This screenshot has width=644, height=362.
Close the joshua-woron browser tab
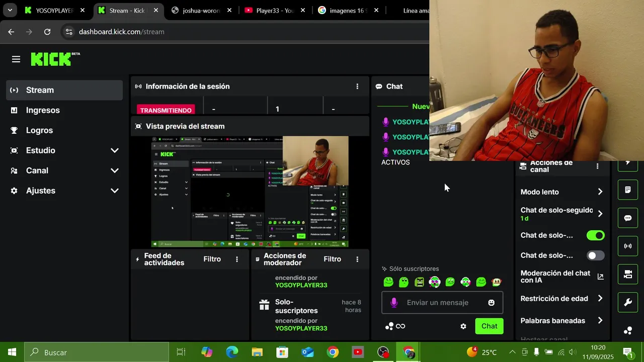coord(229,10)
